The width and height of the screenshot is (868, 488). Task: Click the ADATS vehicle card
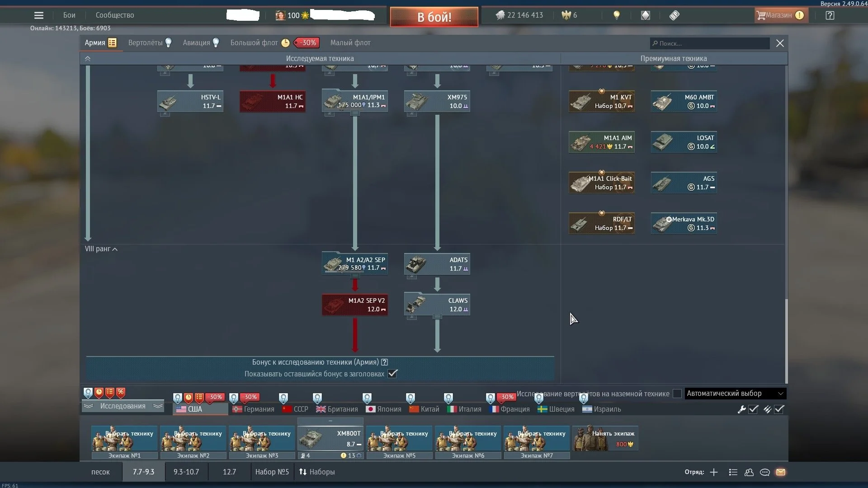tap(437, 264)
